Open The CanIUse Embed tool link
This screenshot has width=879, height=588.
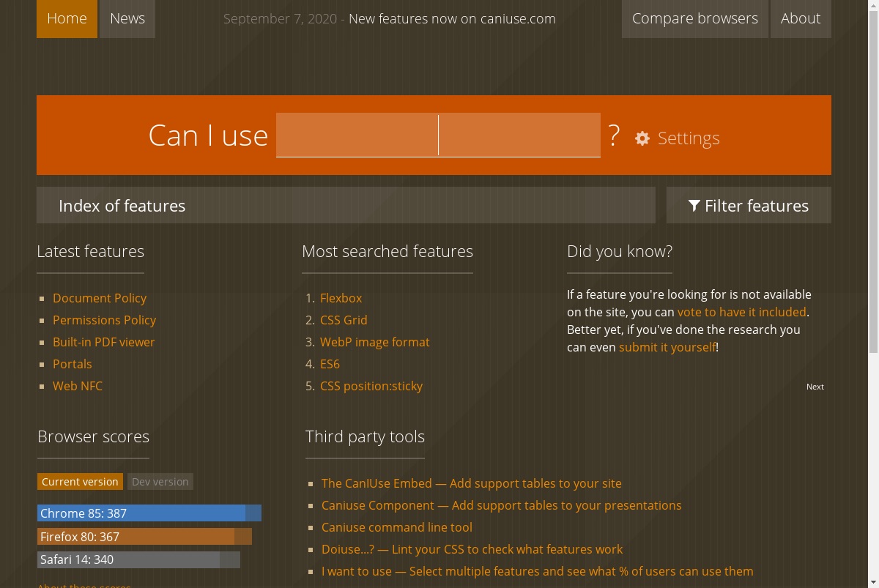[x=472, y=483]
